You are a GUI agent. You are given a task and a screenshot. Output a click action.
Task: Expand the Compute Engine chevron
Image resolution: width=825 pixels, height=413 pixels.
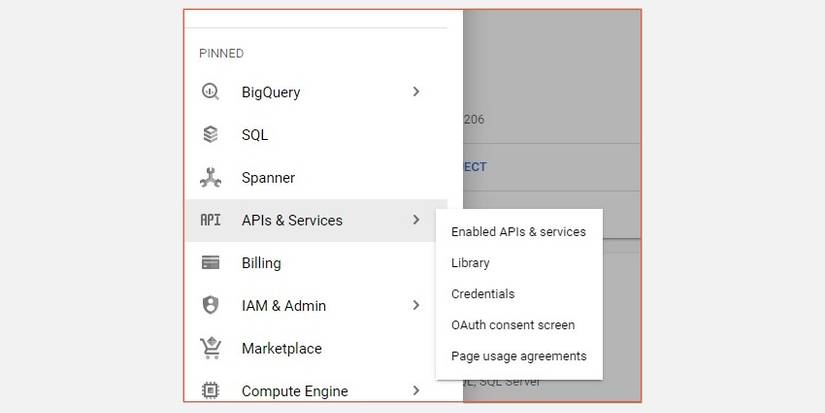[416, 391]
